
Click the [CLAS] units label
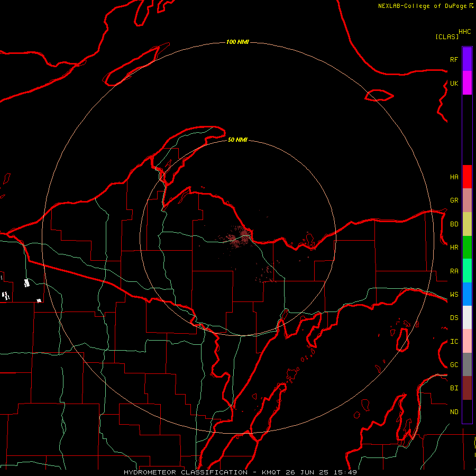click(447, 36)
